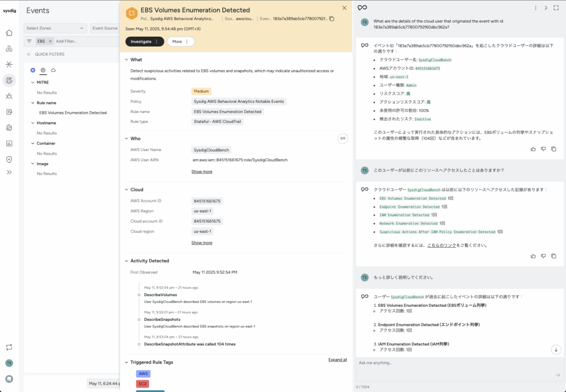This screenshot has height=392, width=566.
Task: Open the Inventory icon in sidebar
Action: [x=9, y=49]
